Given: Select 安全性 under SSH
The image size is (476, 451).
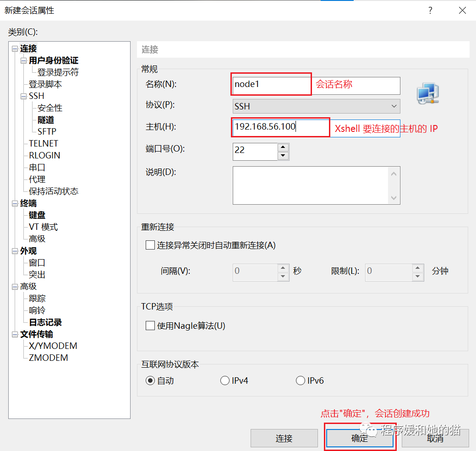Looking at the screenshot, I should click(50, 108).
